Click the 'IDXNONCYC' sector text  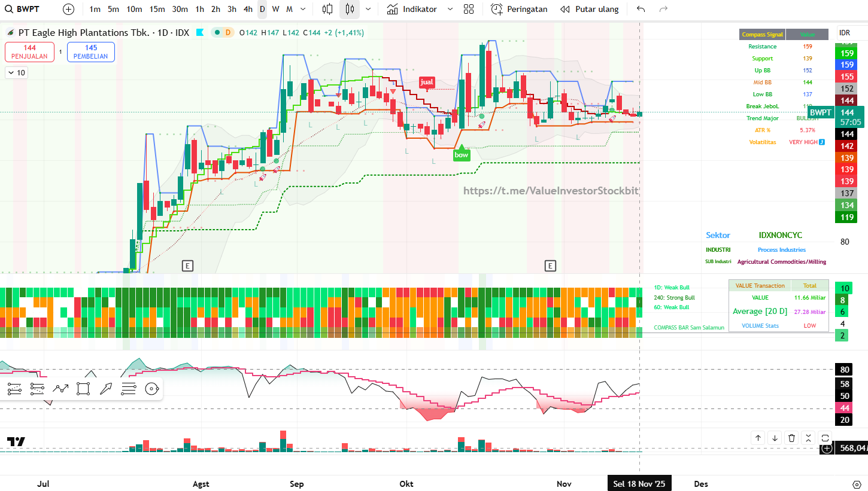pos(781,236)
